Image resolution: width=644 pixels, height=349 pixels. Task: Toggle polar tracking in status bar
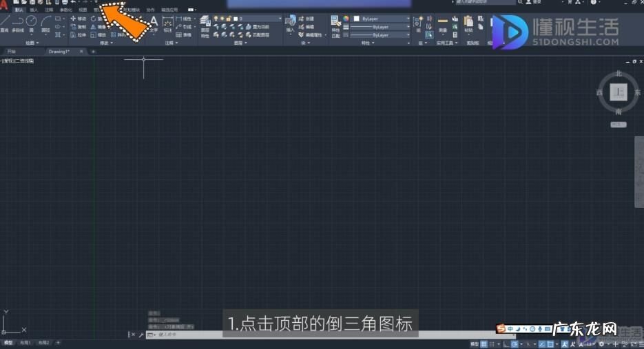(x=515, y=344)
